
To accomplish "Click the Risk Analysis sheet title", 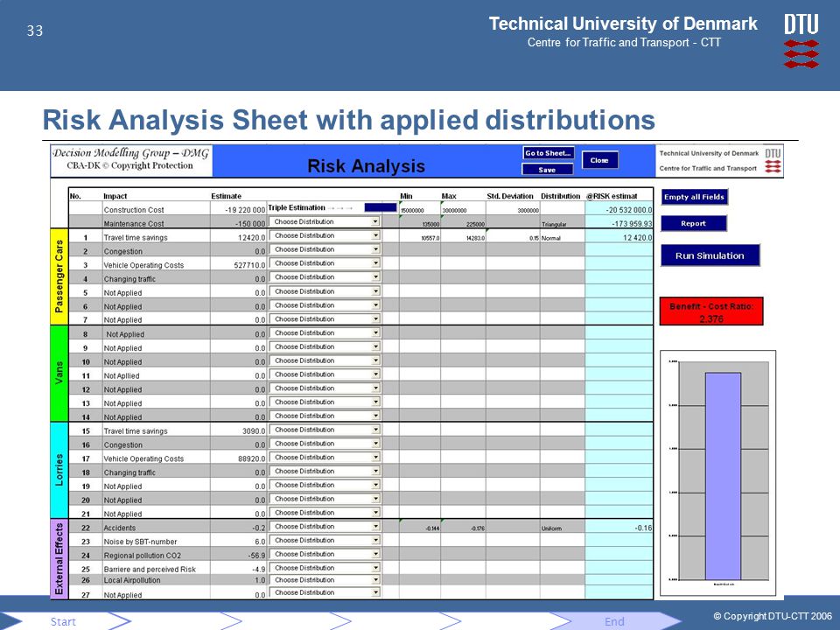I will (x=367, y=166).
